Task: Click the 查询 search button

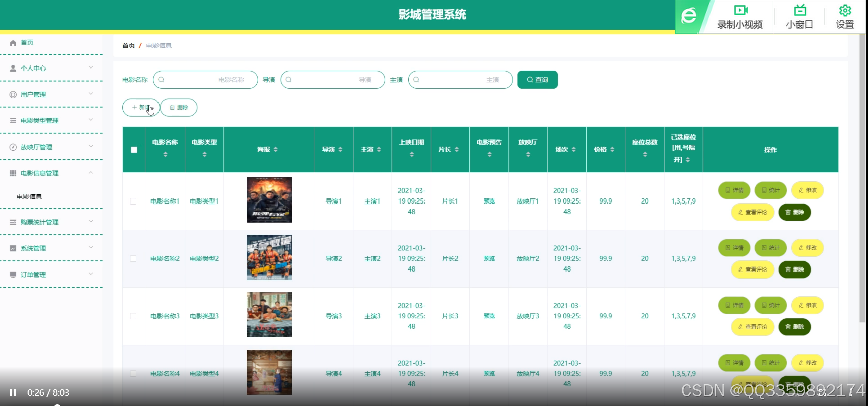Action: 537,80
